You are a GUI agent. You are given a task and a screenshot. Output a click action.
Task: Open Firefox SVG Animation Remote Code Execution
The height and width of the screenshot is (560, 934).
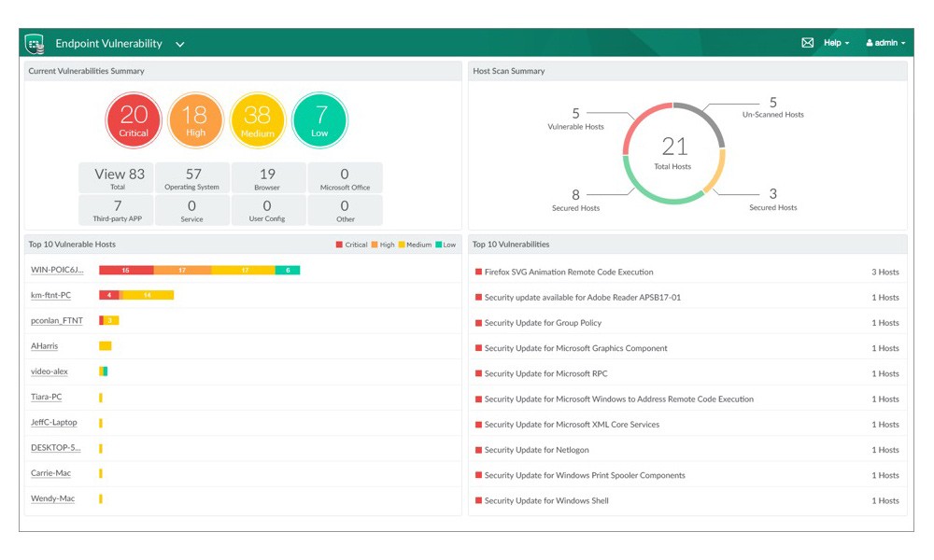tap(569, 272)
